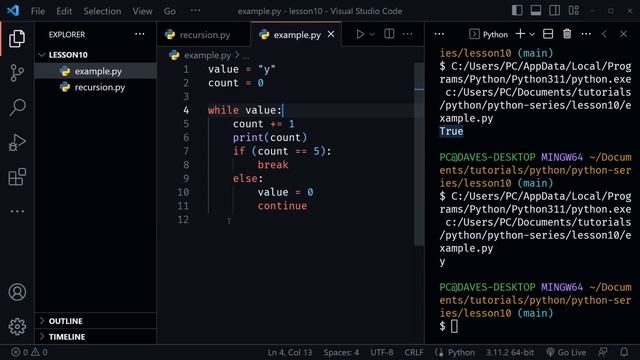Show hidden menu bar items
The image size is (640, 360).
195,11
